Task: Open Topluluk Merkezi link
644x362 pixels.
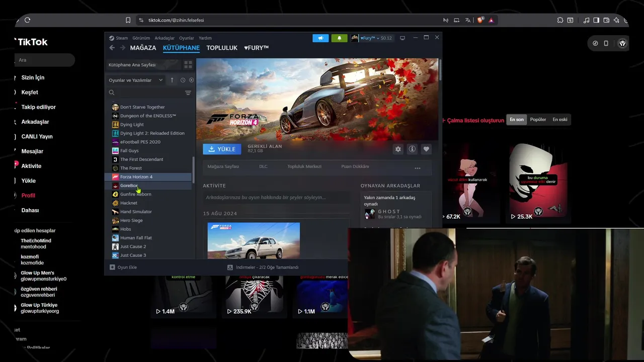Action: coord(304,166)
